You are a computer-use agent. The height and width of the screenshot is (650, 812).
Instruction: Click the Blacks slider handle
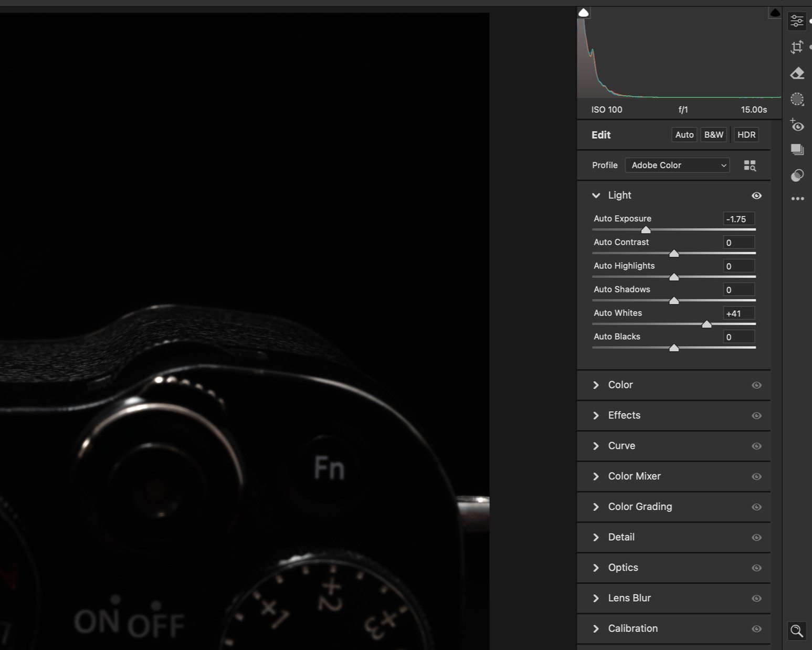(674, 348)
